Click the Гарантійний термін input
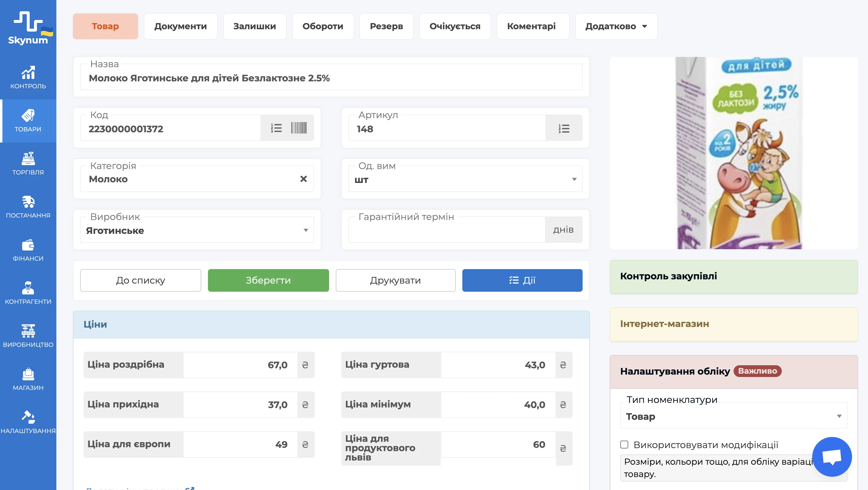This screenshot has height=490, width=868. [x=447, y=230]
